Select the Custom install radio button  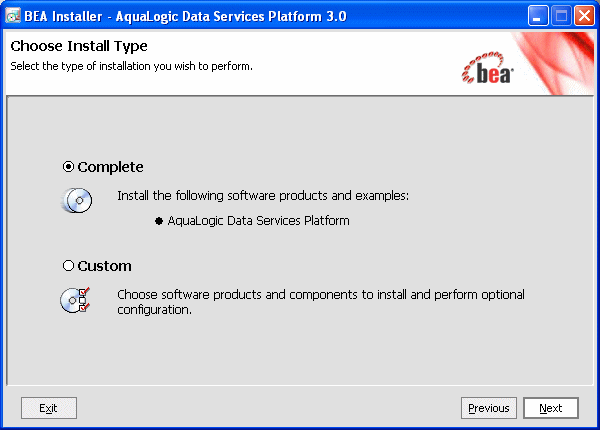pos(68,265)
